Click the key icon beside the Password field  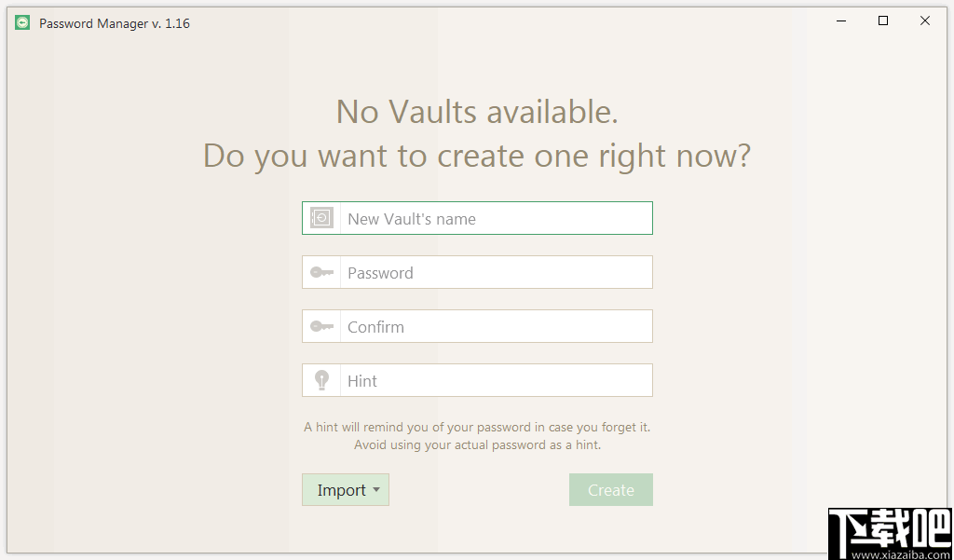tap(321, 272)
